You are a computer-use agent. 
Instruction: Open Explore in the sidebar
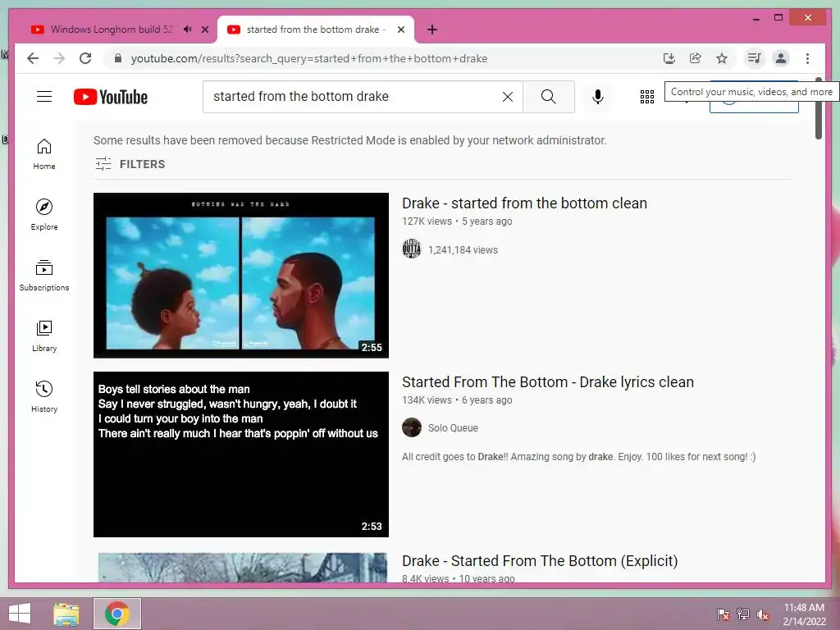point(44,215)
